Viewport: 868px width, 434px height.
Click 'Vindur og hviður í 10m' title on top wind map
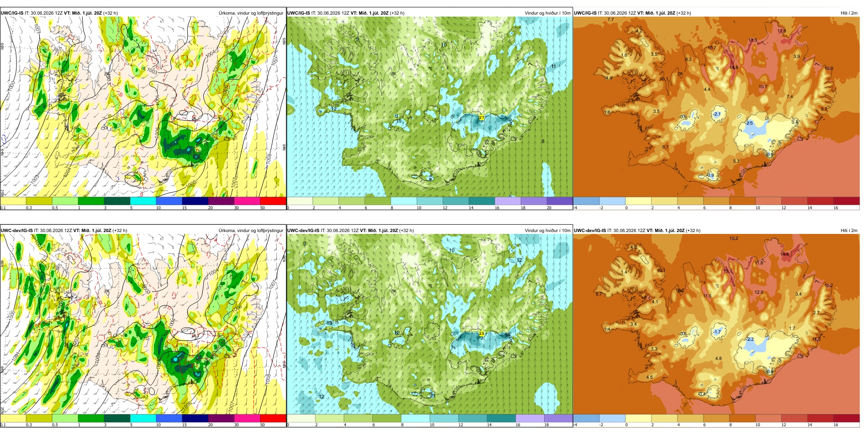coord(547,13)
